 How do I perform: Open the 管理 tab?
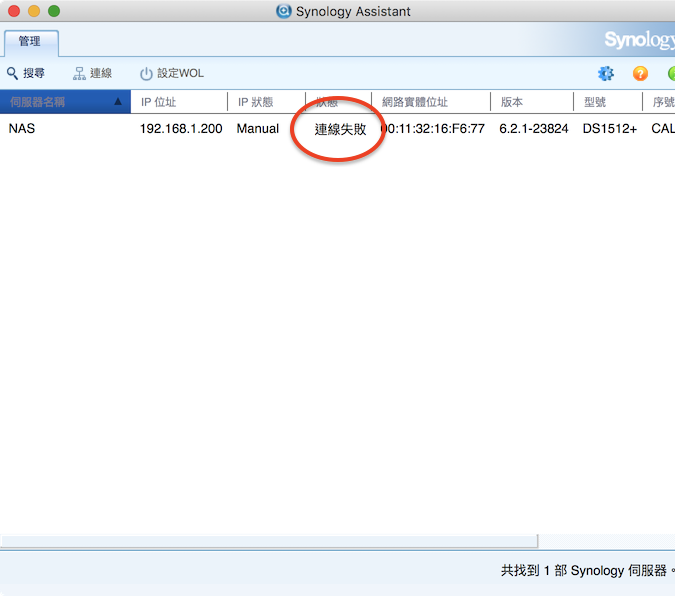pos(31,42)
